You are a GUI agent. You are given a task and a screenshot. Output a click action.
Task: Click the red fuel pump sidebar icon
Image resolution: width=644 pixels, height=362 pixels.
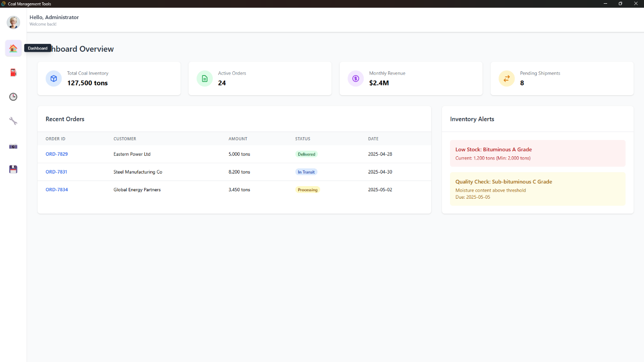click(13, 72)
